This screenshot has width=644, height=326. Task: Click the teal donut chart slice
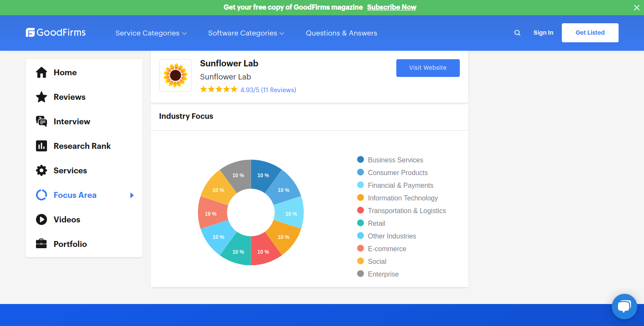pyautogui.click(x=238, y=251)
